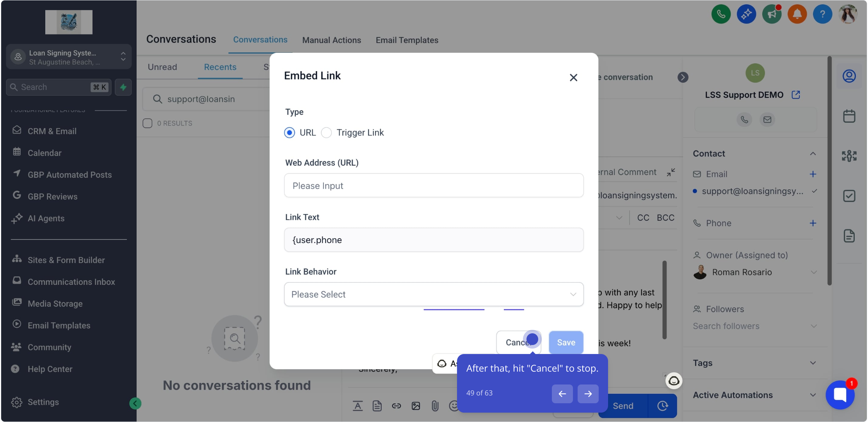Viewport: 868px width, 422px height.
Task: Click the insert link icon in composer toolbar
Action: (x=397, y=406)
